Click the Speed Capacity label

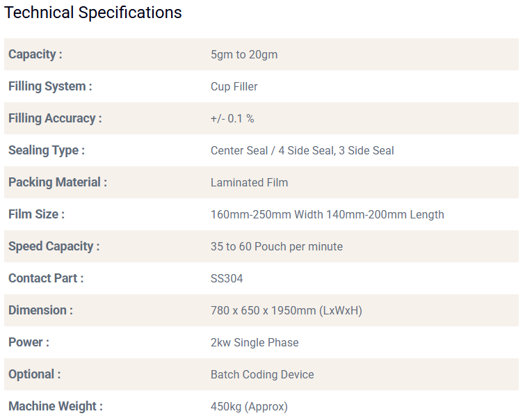pos(54,246)
